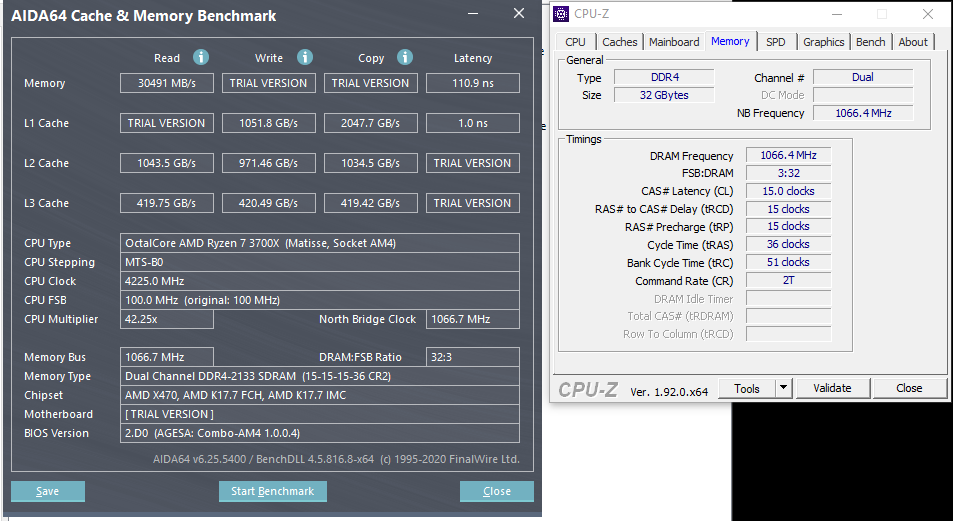Minimize the AIDA64 benchmark window
953x521 pixels.
pos(473,13)
